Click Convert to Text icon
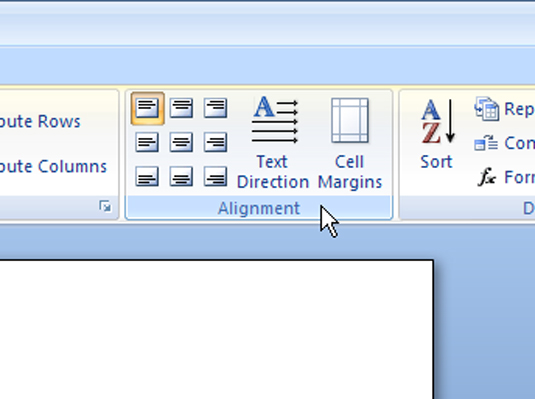The image size is (535, 399). [486, 143]
